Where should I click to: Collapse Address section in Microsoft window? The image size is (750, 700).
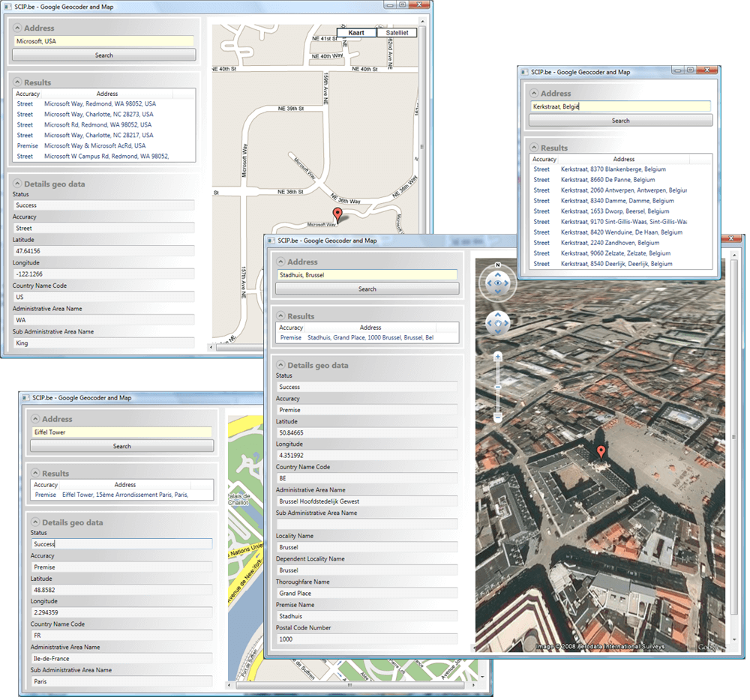pyautogui.click(x=17, y=28)
